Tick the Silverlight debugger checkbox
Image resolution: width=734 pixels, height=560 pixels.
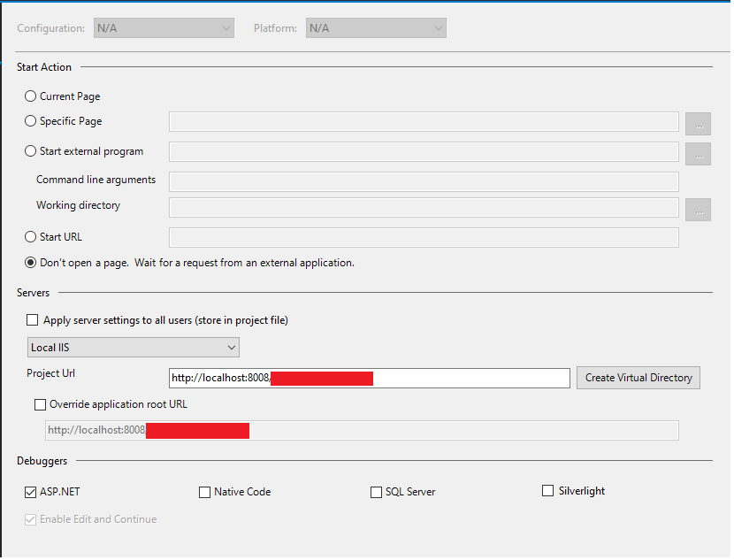[x=547, y=491]
